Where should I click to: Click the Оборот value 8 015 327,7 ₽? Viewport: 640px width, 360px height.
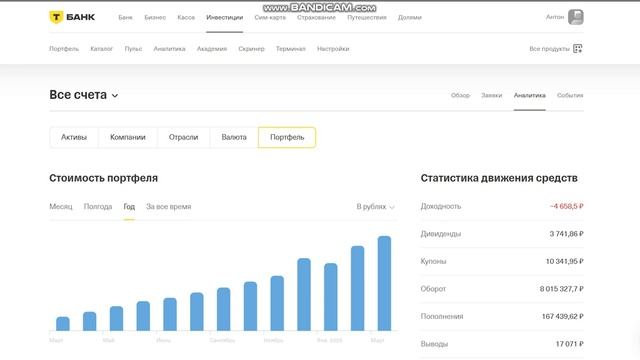pos(562,289)
